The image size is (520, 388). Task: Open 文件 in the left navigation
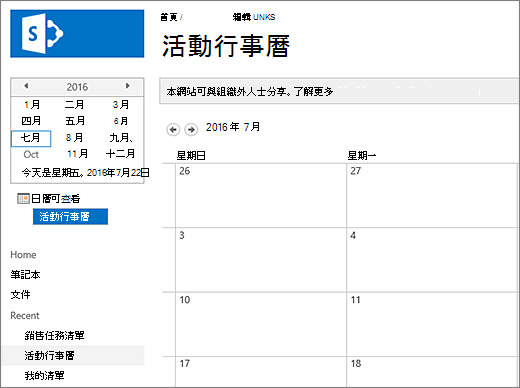tap(20, 295)
